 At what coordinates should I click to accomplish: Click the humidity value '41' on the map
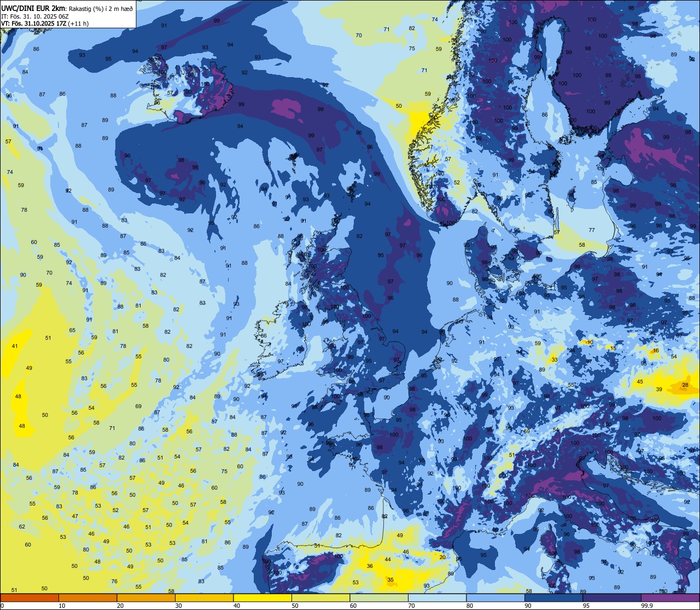15,346
